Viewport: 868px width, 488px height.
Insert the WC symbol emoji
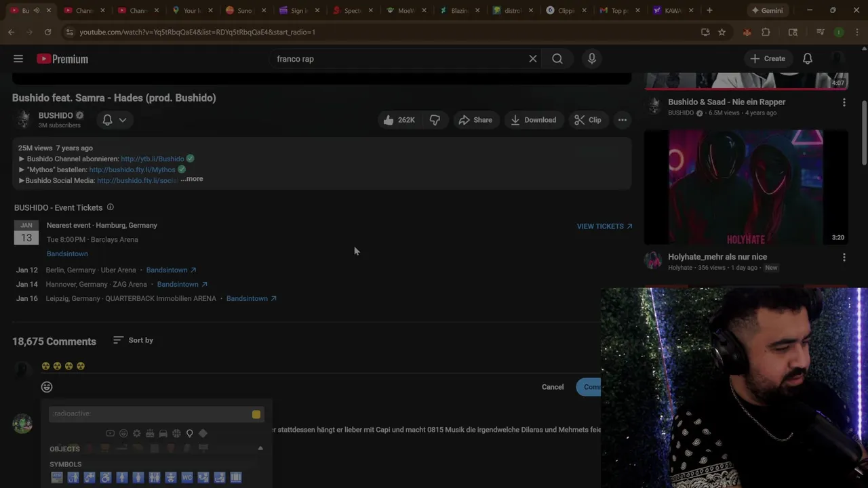tap(187, 478)
